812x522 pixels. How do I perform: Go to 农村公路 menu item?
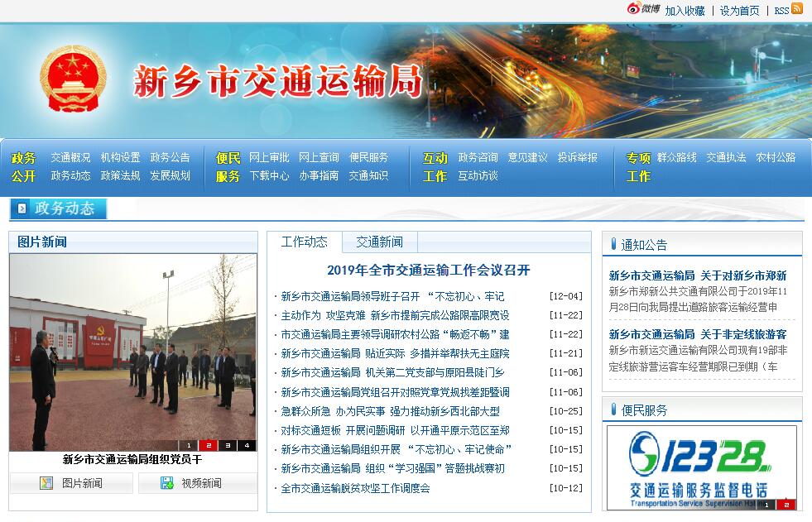[776, 157]
